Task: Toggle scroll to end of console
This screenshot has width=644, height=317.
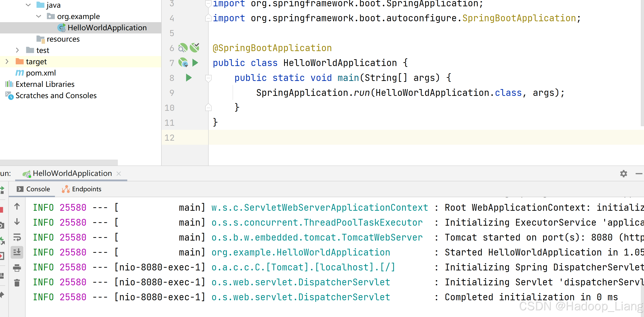Action: (x=17, y=252)
